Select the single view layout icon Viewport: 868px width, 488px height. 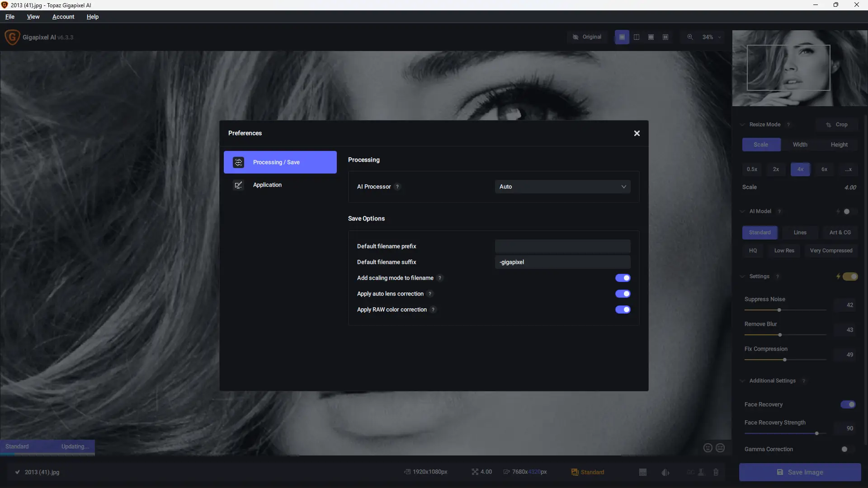pos(622,37)
